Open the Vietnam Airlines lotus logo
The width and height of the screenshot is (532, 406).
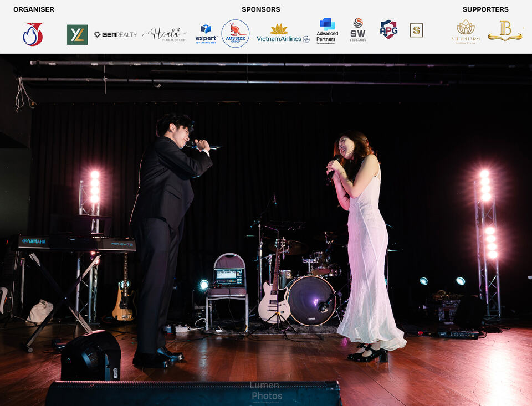283,33
